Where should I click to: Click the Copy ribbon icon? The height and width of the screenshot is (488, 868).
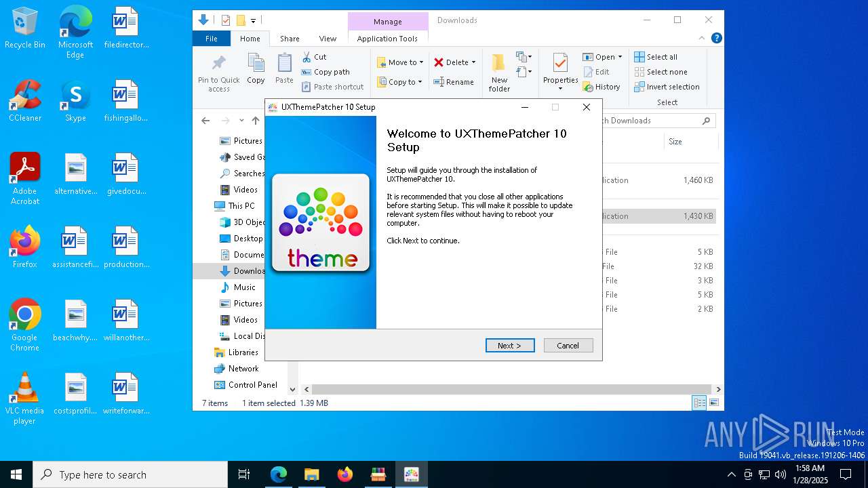(256, 69)
